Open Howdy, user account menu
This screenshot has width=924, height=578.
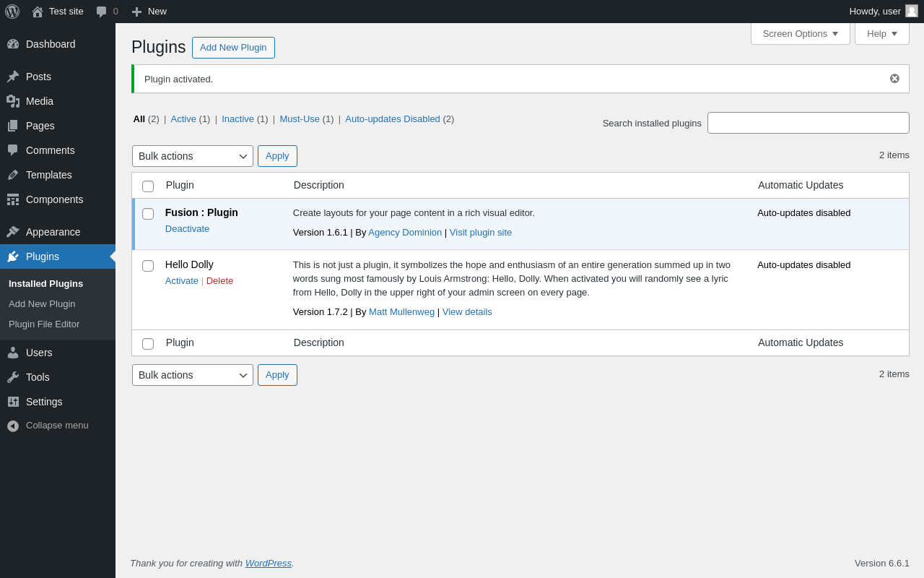click(x=884, y=12)
